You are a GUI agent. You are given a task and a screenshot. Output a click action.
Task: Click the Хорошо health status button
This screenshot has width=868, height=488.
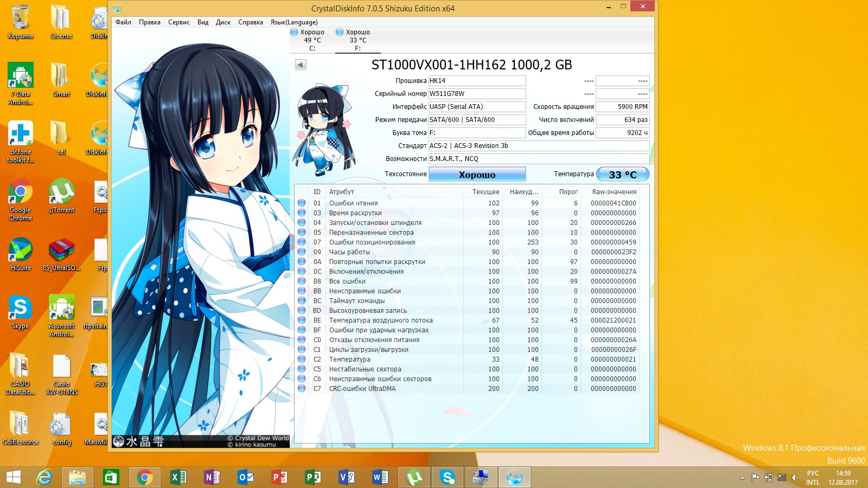click(477, 175)
